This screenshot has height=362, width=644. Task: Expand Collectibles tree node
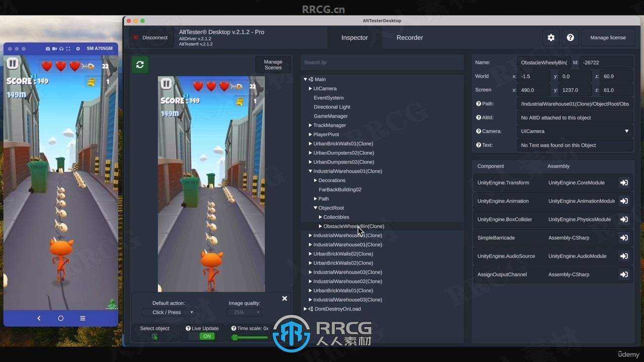pyautogui.click(x=320, y=217)
